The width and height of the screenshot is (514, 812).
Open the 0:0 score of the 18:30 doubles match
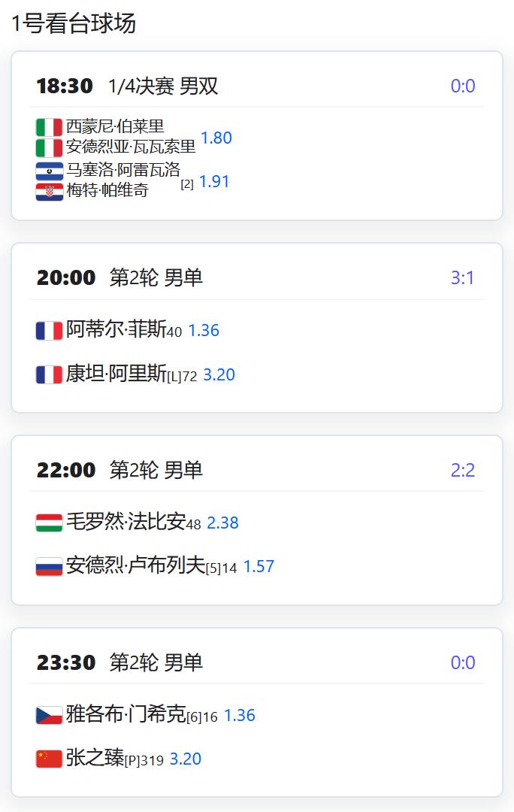pyautogui.click(x=464, y=85)
